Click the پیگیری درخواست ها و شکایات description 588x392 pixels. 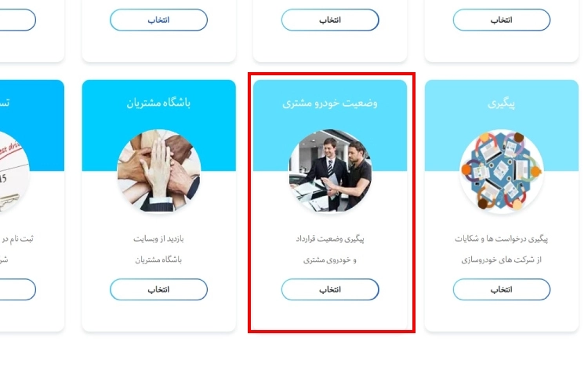coord(502,238)
